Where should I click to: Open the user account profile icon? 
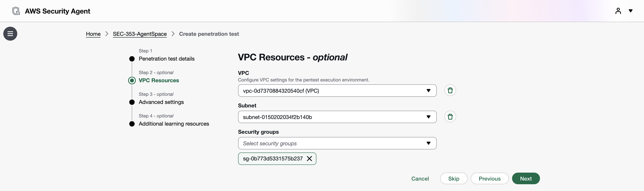(x=618, y=11)
